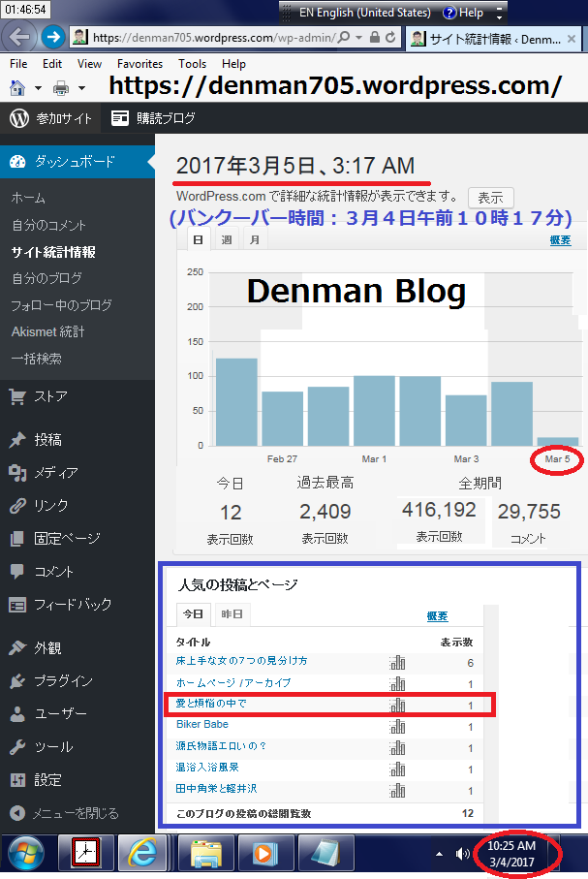Open the post 田中角栄と軽井沢
The width and height of the screenshot is (588, 879).
click(216, 788)
